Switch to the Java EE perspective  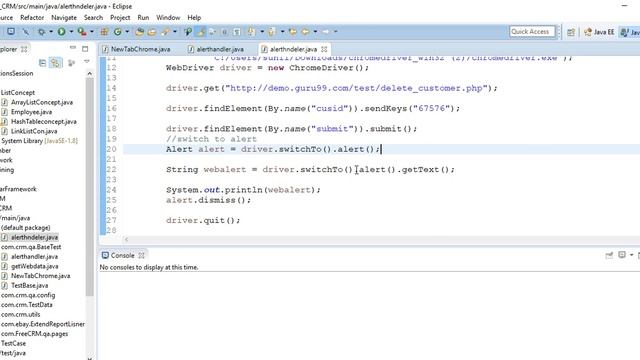click(599, 32)
